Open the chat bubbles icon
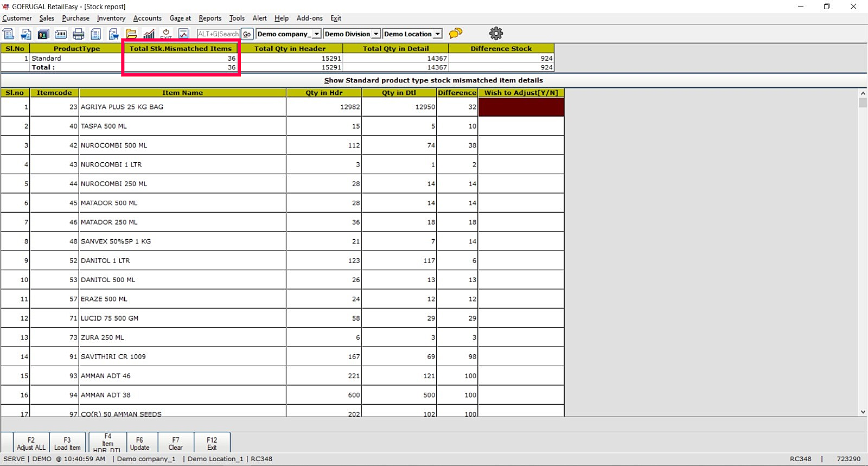This screenshot has width=868, height=466. 456,33
